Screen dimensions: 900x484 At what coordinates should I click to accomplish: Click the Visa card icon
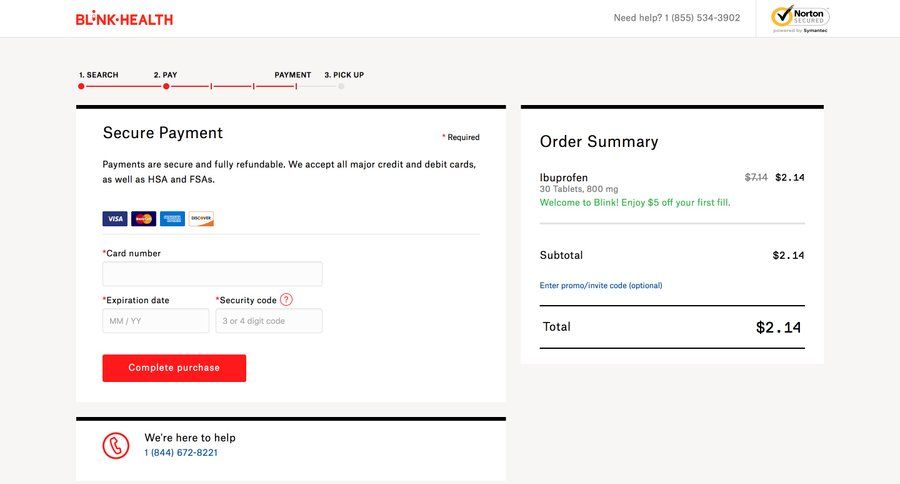[115, 219]
